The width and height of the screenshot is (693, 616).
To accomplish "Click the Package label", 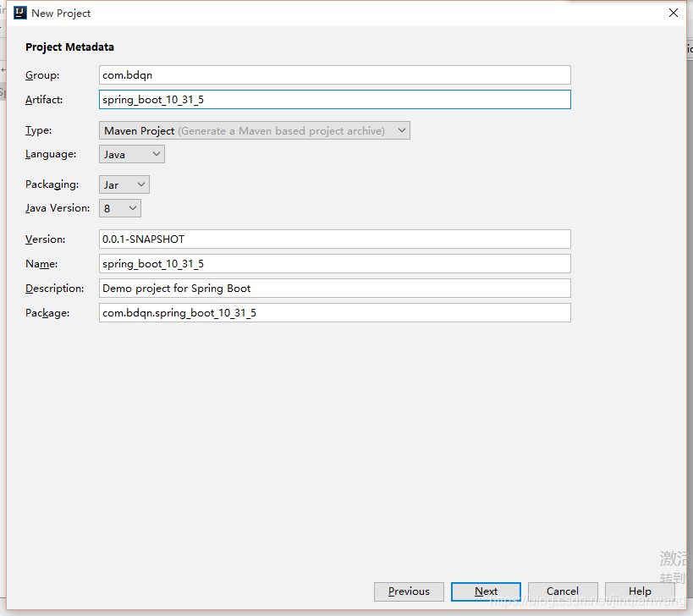I will coord(47,313).
